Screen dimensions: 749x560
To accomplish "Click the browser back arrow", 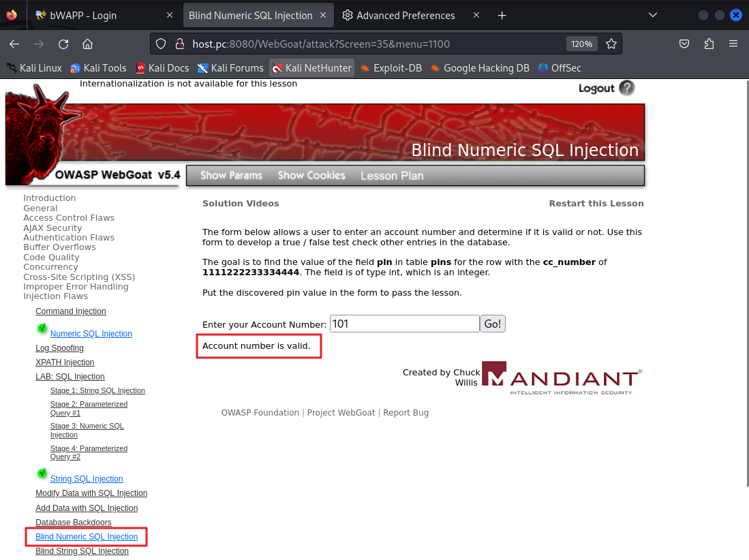I will click(14, 44).
